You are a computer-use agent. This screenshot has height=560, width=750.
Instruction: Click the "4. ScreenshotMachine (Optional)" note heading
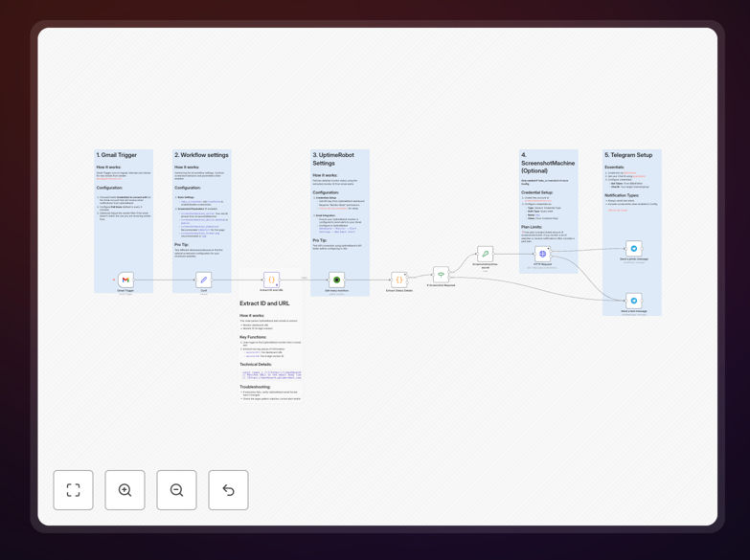(548, 163)
